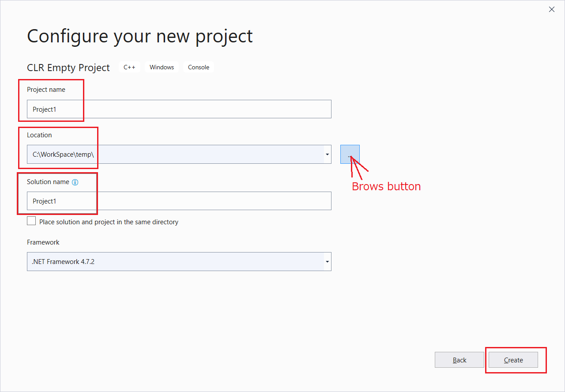Click into the Solution name text field

coord(179,201)
